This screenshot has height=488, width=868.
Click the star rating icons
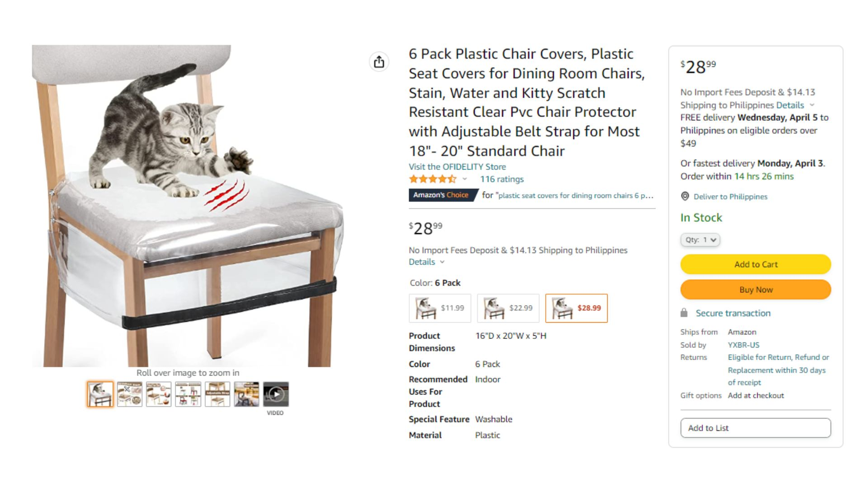coord(432,179)
